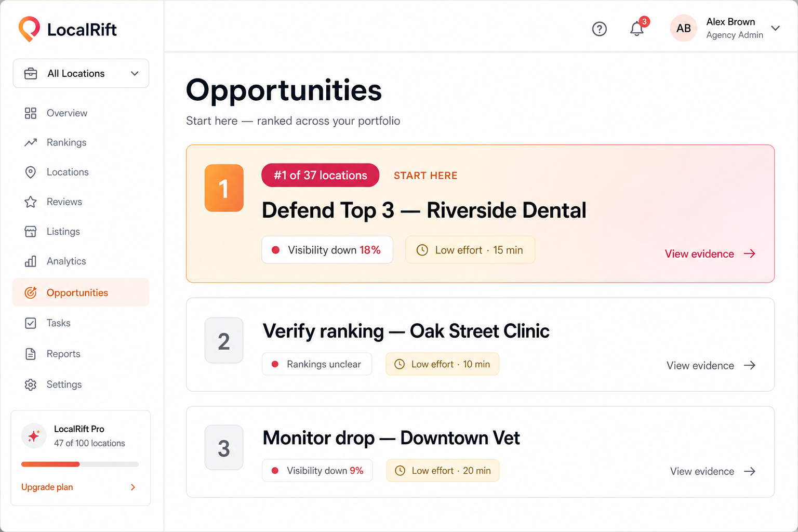798x532 pixels.
Task: View evidence for Oak Street Clinic
Action: point(711,365)
